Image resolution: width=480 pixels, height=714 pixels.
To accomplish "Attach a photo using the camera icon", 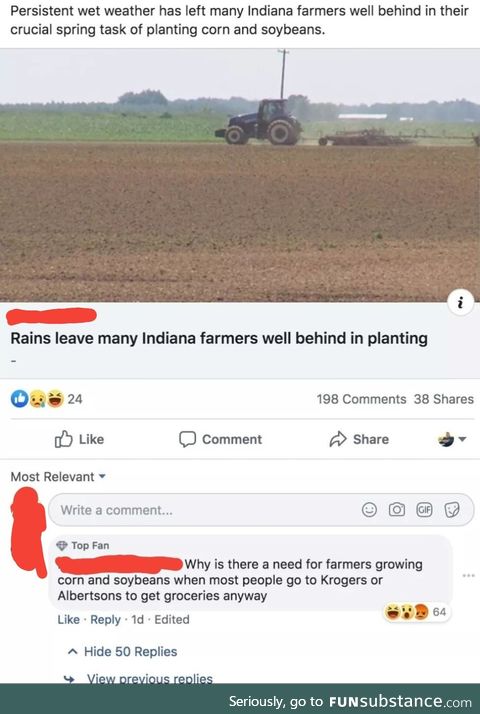I will [x=396, y=510].
